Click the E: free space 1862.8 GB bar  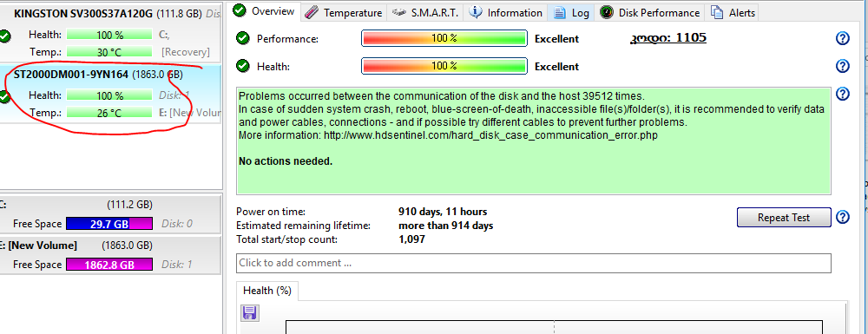point(109,265)
